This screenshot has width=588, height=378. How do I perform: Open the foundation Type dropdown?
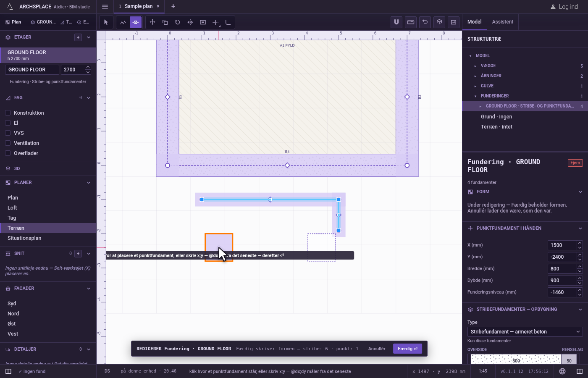click(x=525, y=332)
